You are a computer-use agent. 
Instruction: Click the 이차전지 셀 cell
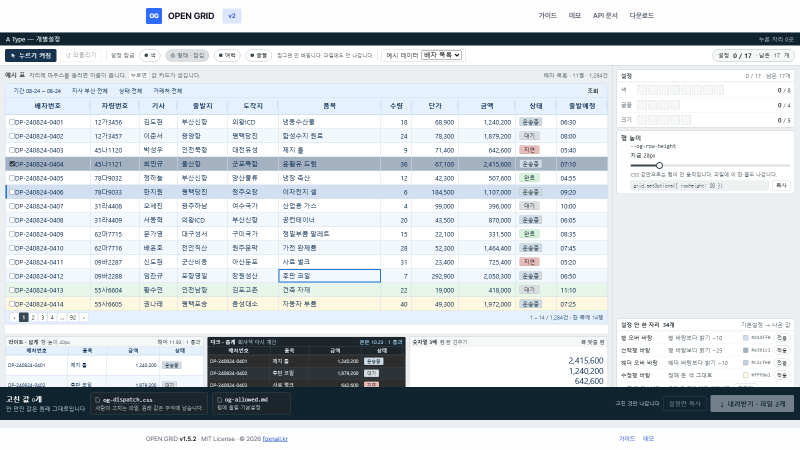click(330, 192)
